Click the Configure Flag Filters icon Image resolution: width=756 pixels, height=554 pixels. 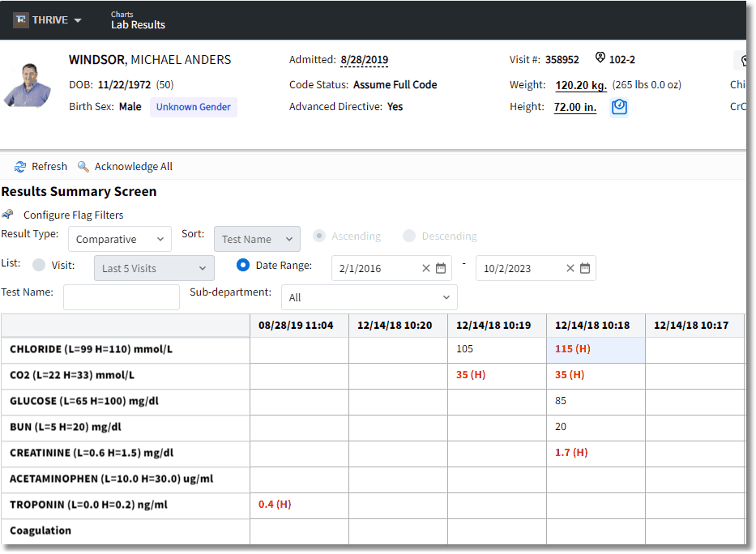tap(8, 215)
